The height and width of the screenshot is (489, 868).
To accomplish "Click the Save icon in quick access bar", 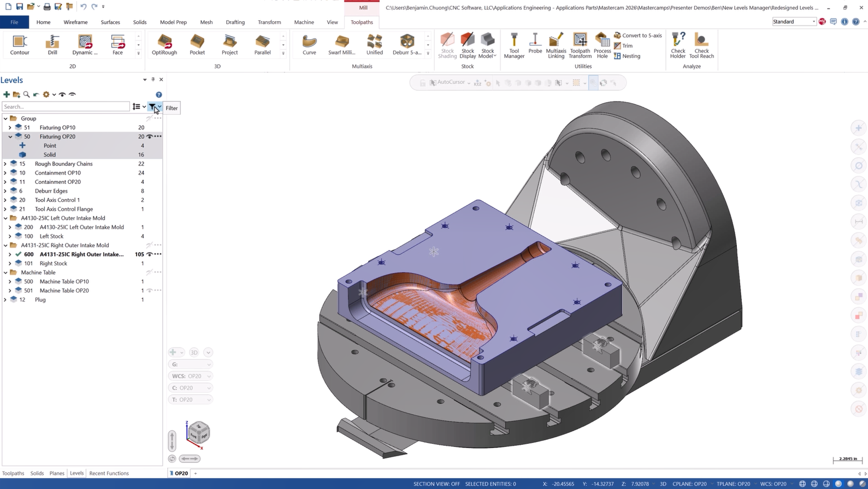I will 19,7.
